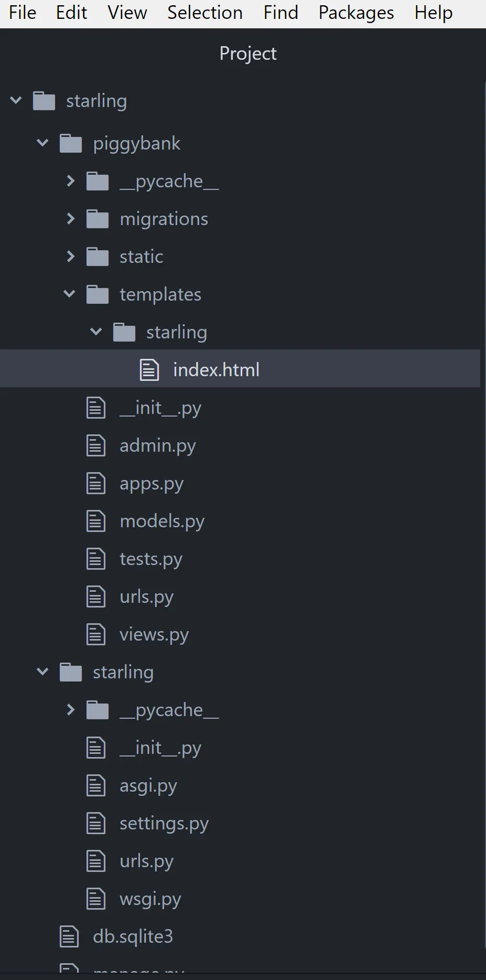Viewport: 486px width, 980px height.
Task: Open the Selection menu
Action: pos(205,13)
